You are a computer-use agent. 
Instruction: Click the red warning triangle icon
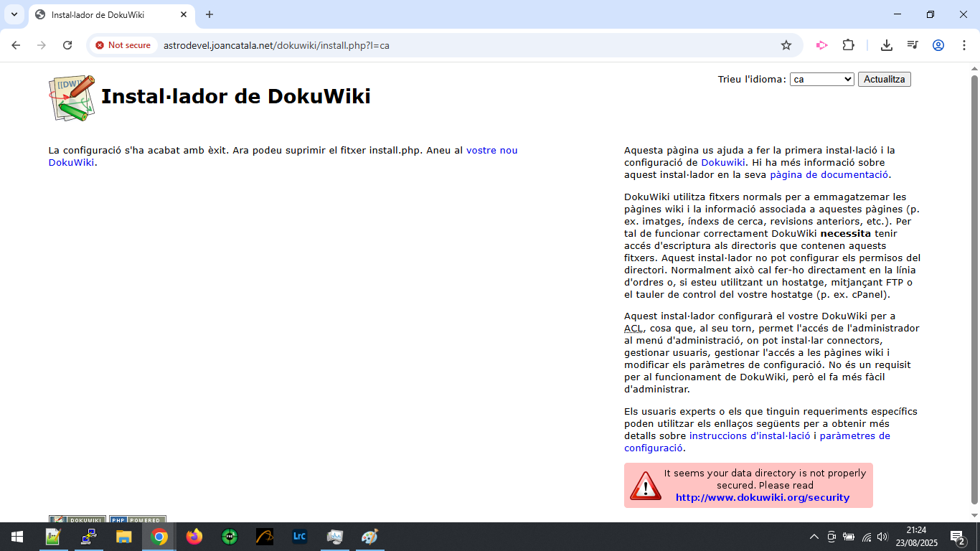point(645,486)
